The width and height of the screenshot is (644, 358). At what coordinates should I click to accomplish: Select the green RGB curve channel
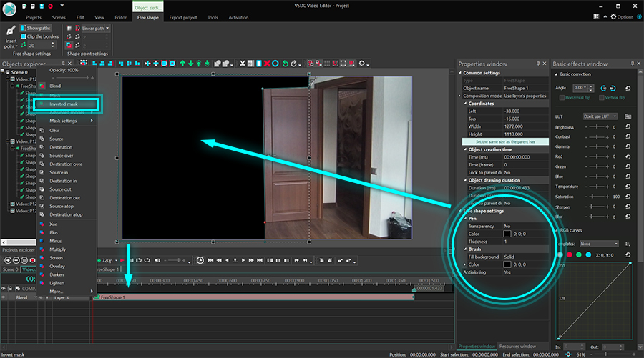coord(579,254)
